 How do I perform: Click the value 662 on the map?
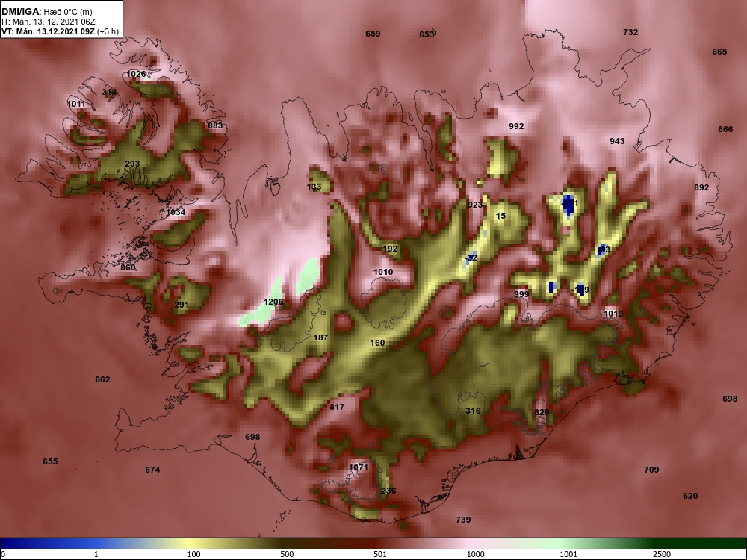click(x=102, y=379)
